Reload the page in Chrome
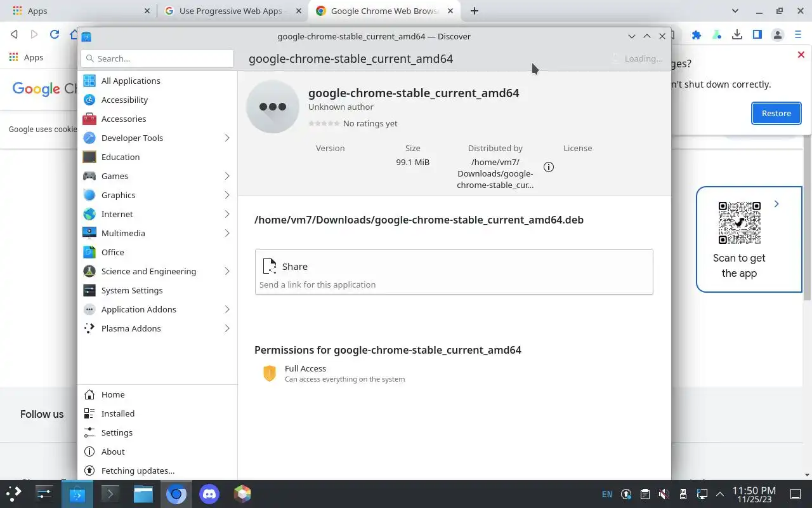The image size is (812, 508). coord(55,34)
